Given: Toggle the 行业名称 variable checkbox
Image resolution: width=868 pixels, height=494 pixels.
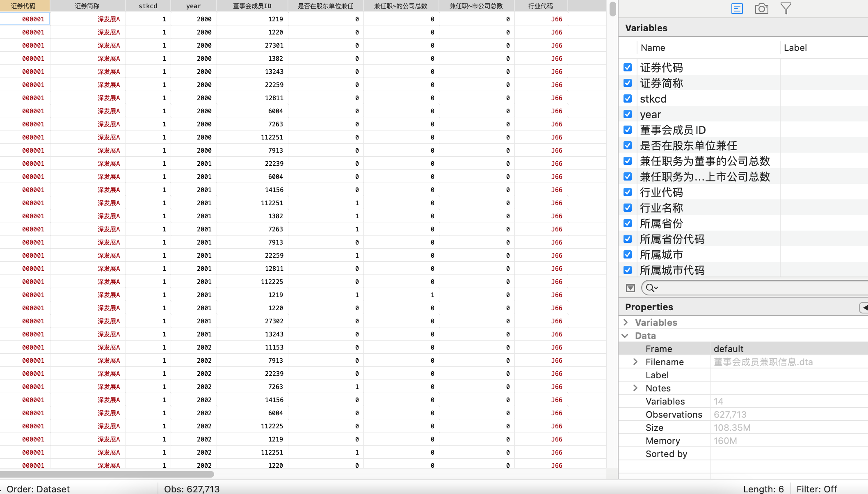Looking at the screenshot, I should click(628, 208).
